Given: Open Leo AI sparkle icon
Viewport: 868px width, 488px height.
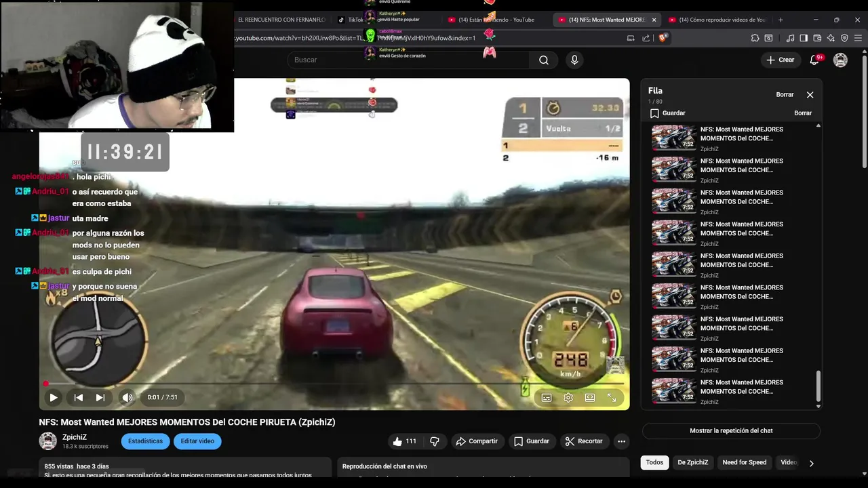Looking at the screenshot, I should point(831,38).
